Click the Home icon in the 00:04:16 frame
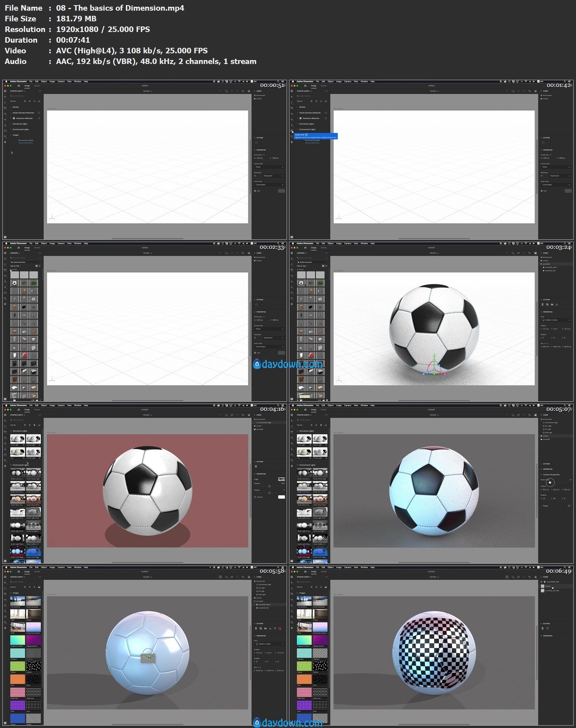The image size is (576, 728). pos(19,410)
